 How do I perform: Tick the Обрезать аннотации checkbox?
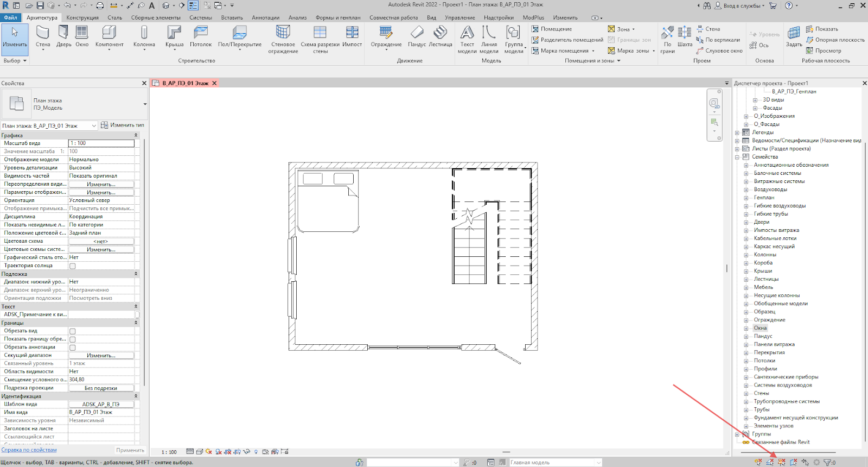click(x=73, y=348)
